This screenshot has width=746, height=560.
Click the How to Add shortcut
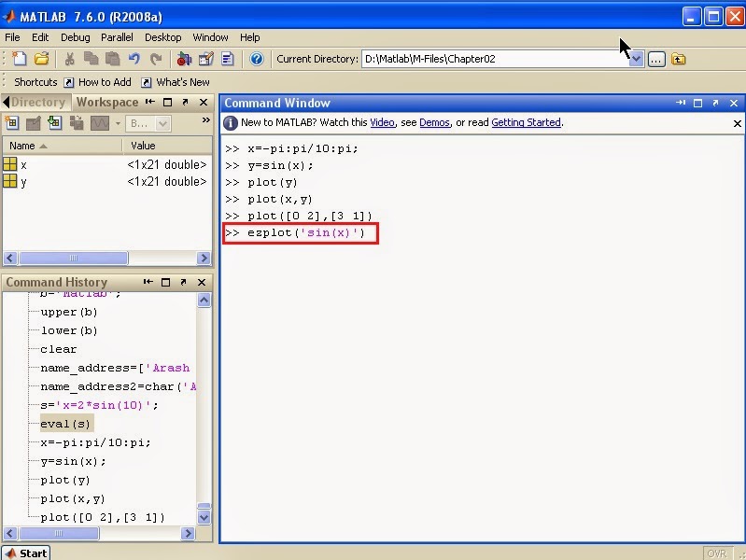coord(98,82)
